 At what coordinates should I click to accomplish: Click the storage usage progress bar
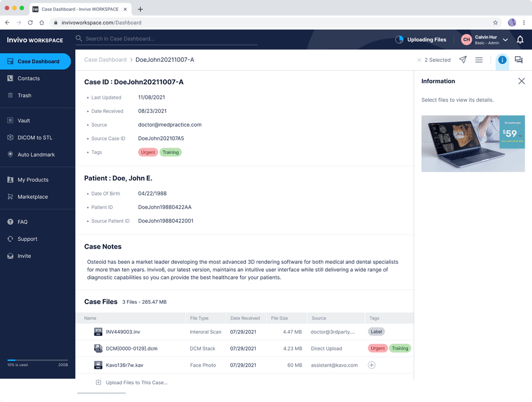37,360
